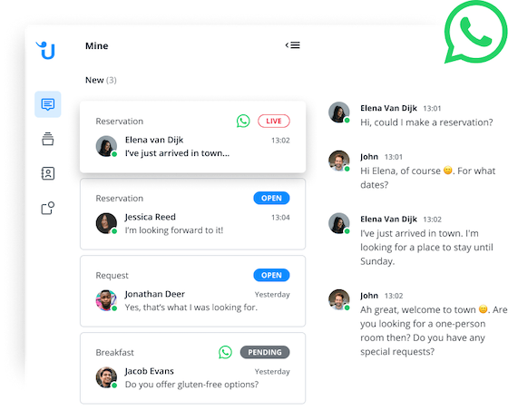Click OPEN badge on Jonathan Deer's request
The width and height of the screenshot is (508, 420).
click(x=271, y=275)
